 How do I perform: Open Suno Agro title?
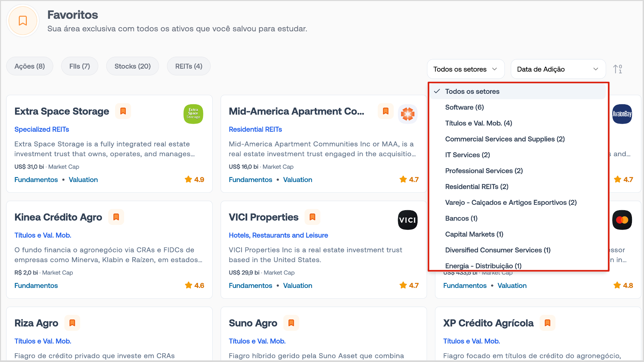tap(253, 323)
